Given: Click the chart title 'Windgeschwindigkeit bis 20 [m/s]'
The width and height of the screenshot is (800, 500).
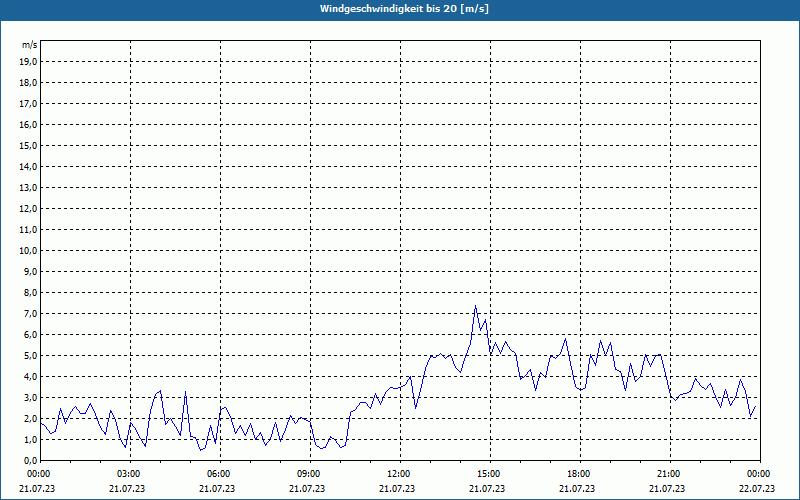Looking at the screenshot, I should (x=404, y=9).
